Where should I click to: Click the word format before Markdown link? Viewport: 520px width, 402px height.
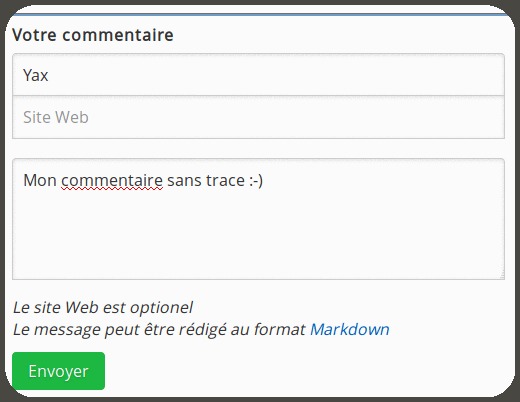280,329
